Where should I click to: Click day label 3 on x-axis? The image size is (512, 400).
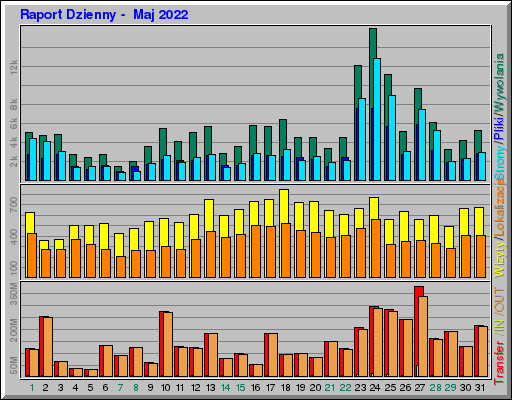(x=60, y=388)
